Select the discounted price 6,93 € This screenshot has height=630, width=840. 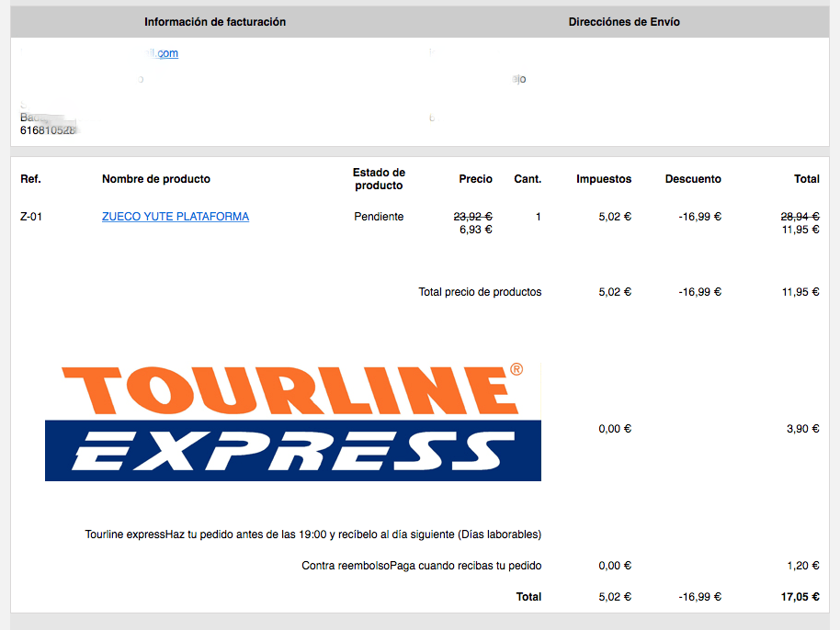click(x=476, y=229)
